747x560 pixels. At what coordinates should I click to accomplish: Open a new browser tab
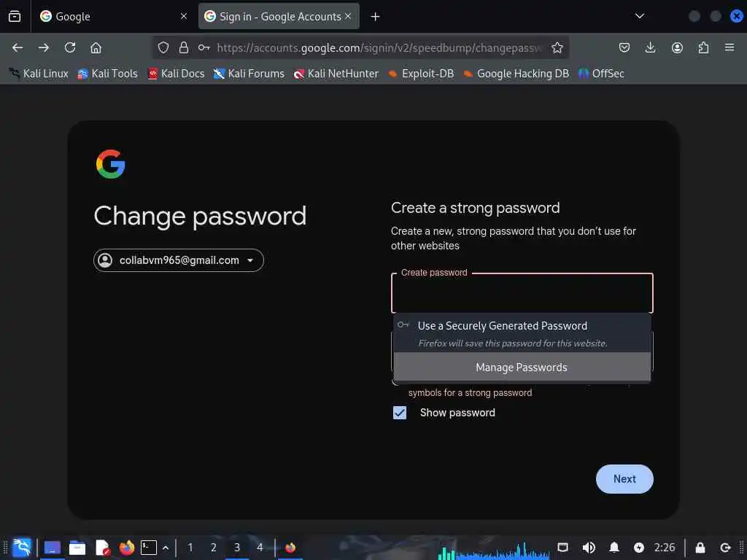[x=376, y=17]
